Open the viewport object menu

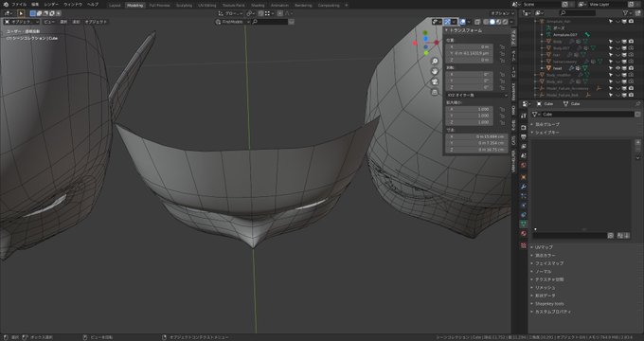(x=96, y=22)
